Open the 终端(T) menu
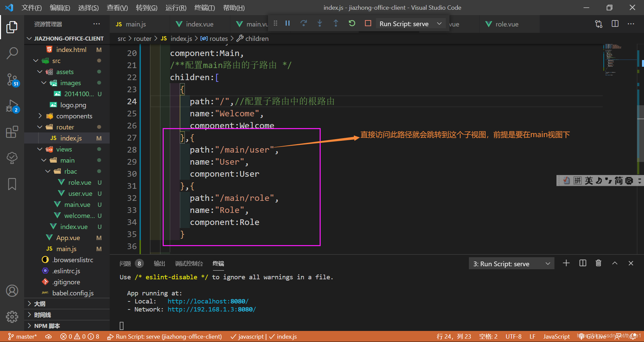The image size is (644, 342). (205, 8)
